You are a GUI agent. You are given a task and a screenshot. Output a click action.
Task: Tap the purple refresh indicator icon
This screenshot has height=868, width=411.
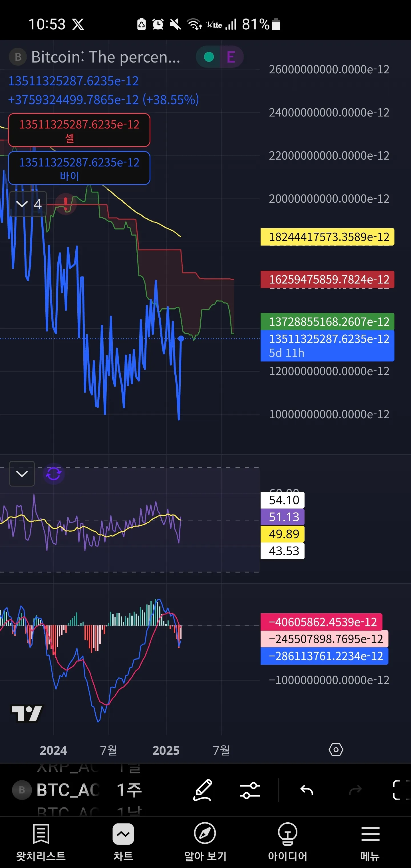coord(54,474)
